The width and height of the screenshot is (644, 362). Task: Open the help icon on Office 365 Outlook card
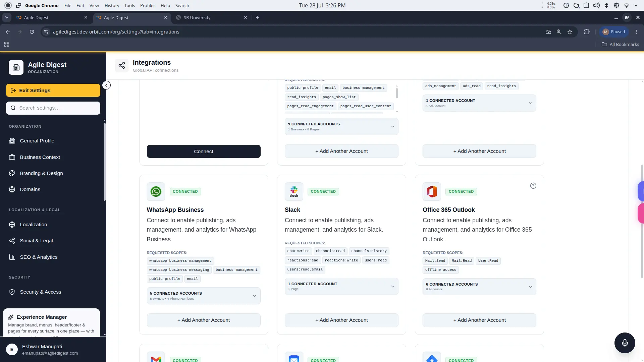(533, 186)
